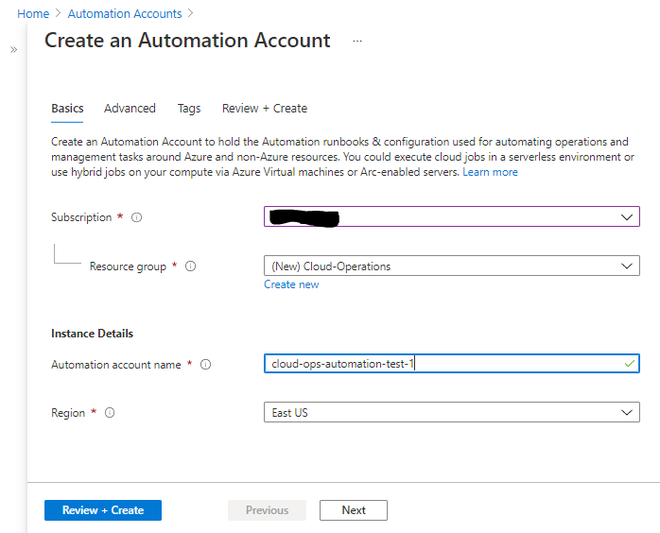Screen dimensions: 660x533
Task: Click the Previous button
Action: tap(267, 510)
